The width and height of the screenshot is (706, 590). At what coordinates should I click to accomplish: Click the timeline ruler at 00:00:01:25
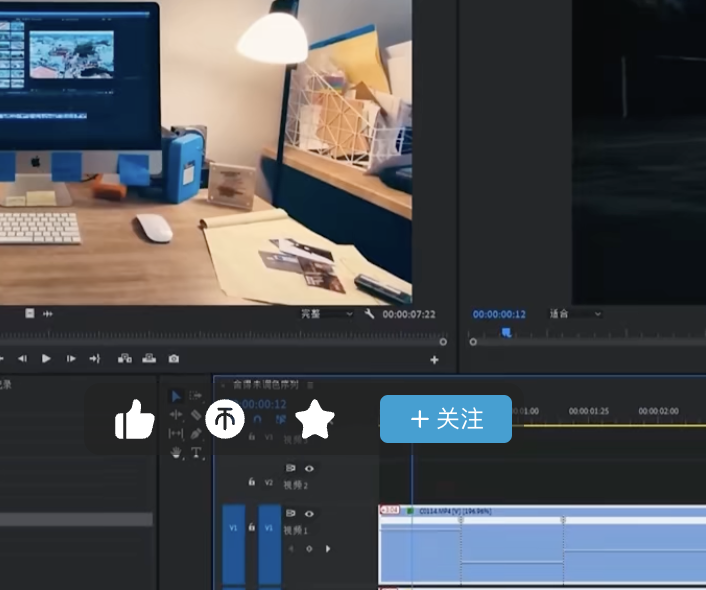pos(588,411)
